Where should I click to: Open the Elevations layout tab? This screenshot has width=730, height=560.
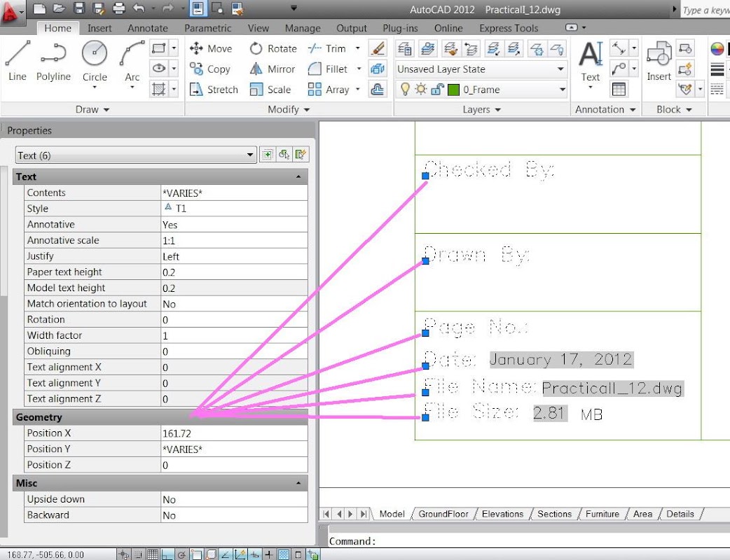(502, 514)
